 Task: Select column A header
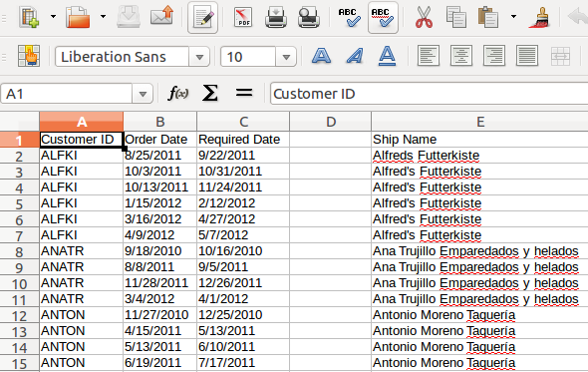pyautogui.click(x=82, y=122)
